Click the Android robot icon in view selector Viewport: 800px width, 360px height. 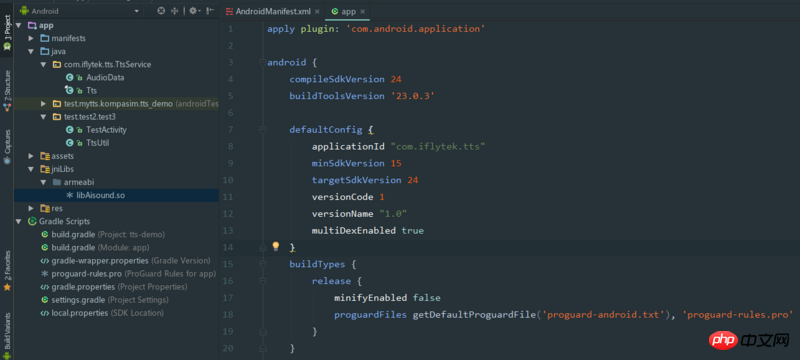[x=24, y=11]
